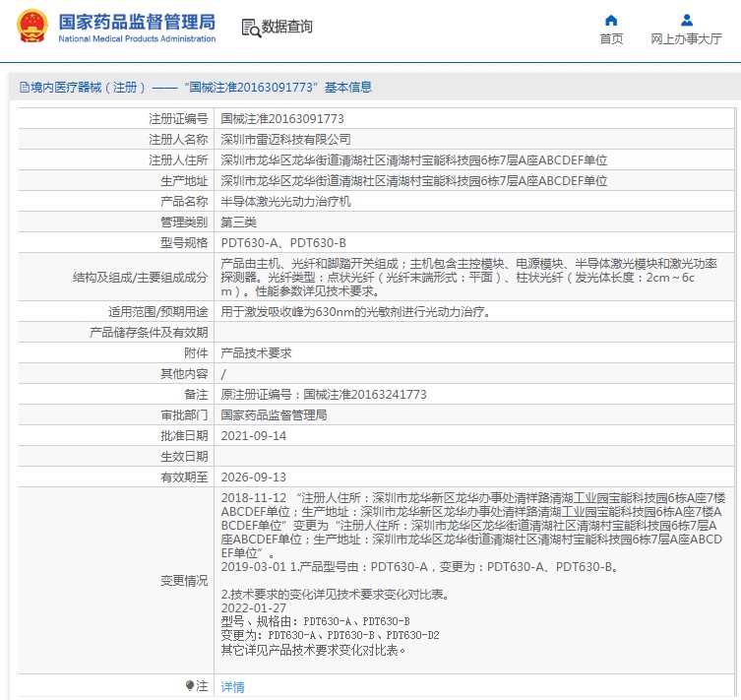Viewport: 741px width, 700px height.
Task: Click 国家药品监督管理局 approval department value
Action: coord(275,415)
